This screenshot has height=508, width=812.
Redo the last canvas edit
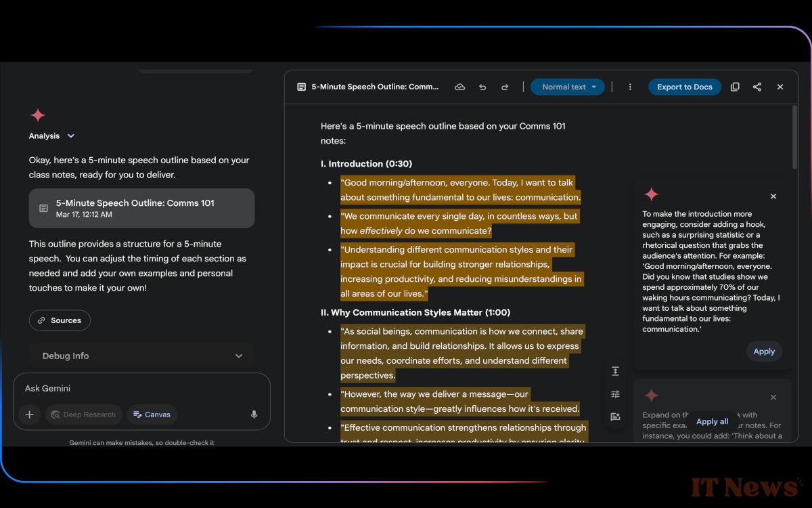[x=505, y=87]
